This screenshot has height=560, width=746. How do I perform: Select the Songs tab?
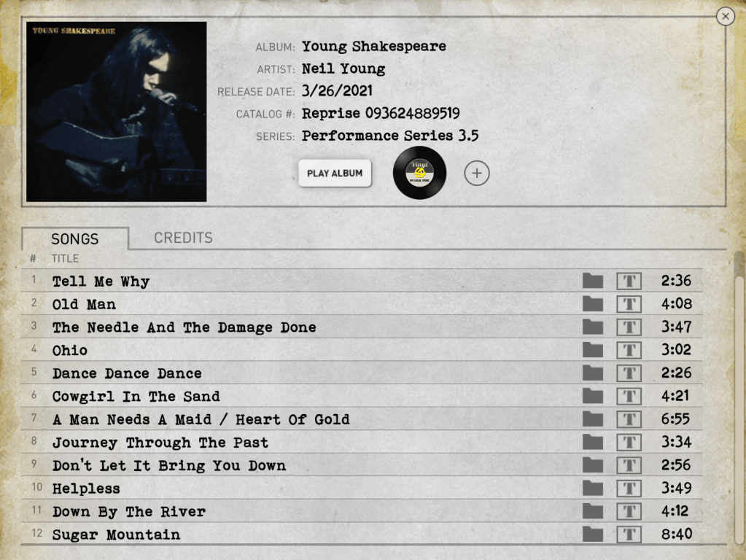(x=75, y=238)
